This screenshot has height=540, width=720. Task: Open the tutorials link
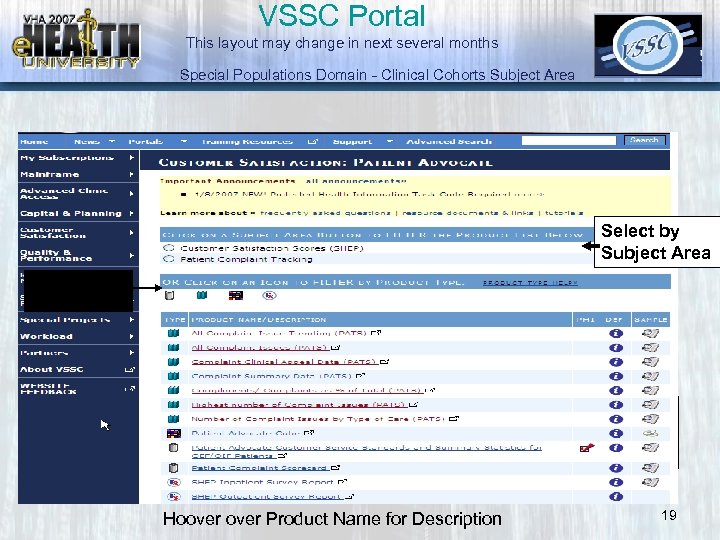(564, 213)
